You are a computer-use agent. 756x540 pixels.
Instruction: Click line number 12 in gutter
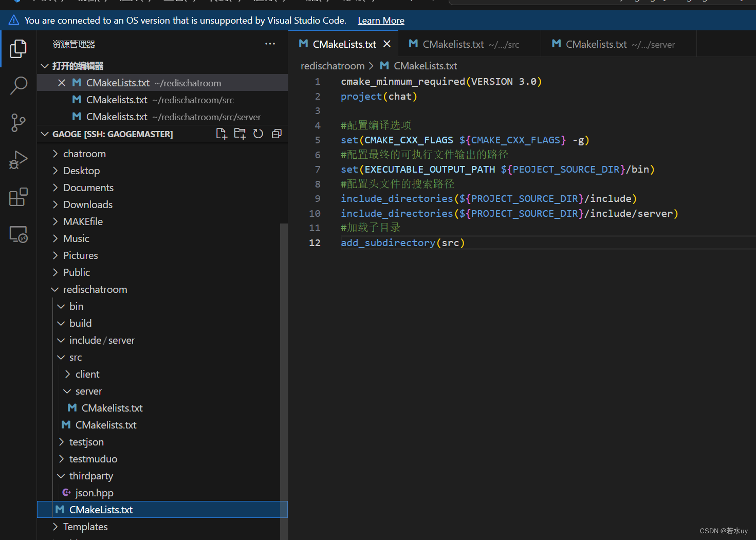coord(315,243)
